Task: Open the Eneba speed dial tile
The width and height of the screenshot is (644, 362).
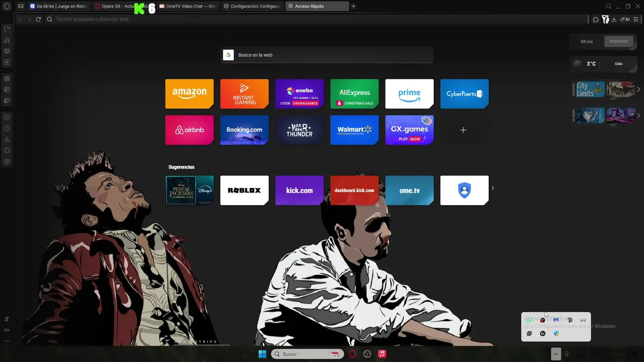Action: coord(299,94)
